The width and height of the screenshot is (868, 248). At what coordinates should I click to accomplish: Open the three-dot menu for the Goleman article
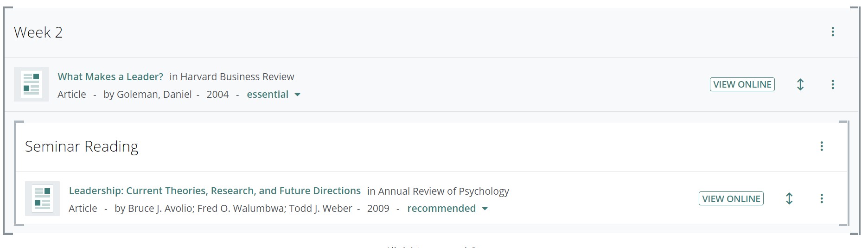point(833,84)
